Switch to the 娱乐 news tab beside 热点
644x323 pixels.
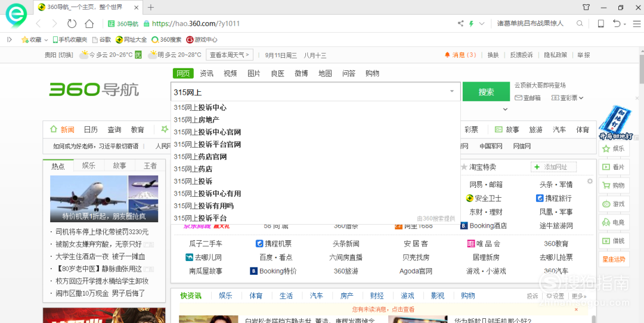(x=89, y=166)
